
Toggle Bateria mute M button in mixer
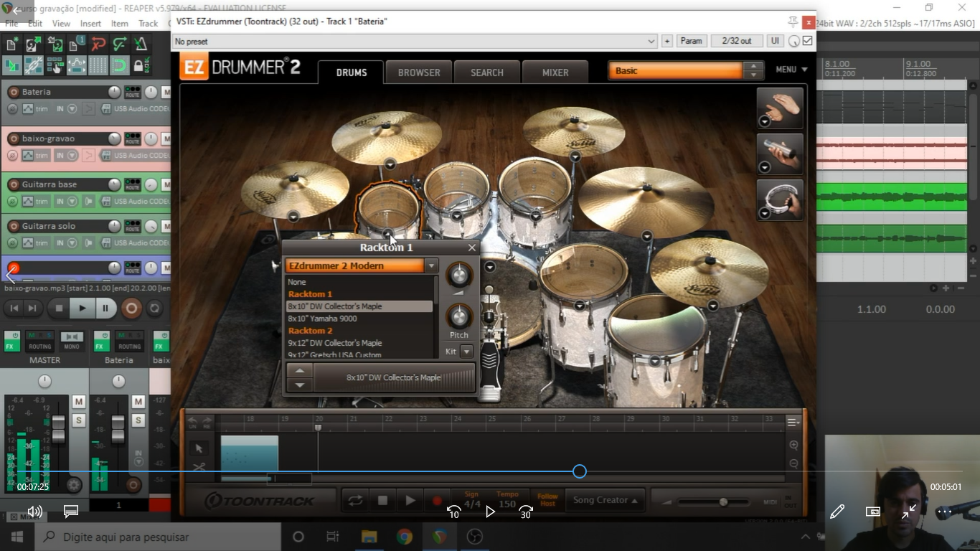pyautogui.click(x=138, y=402)
